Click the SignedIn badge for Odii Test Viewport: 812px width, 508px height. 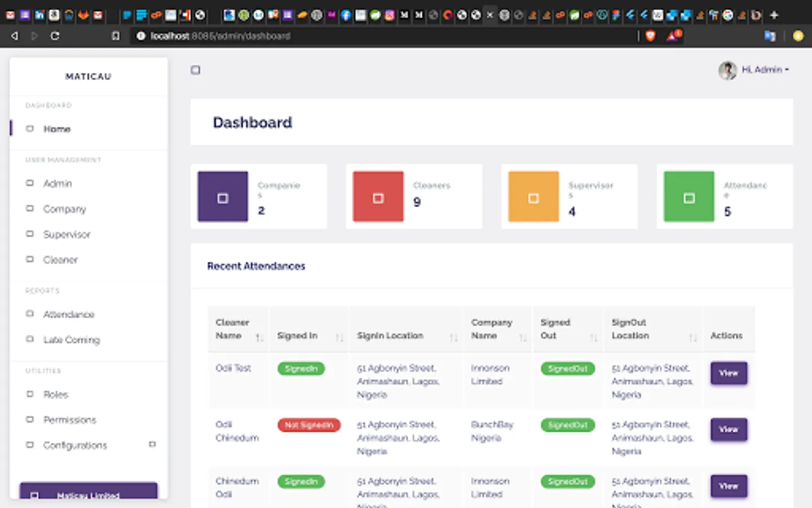coord(301,369)
